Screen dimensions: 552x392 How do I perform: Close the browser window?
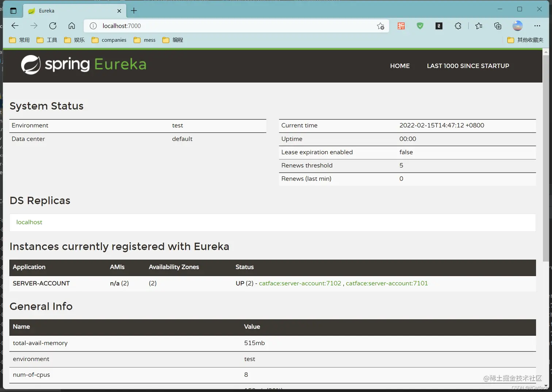[x=539, y=9]
